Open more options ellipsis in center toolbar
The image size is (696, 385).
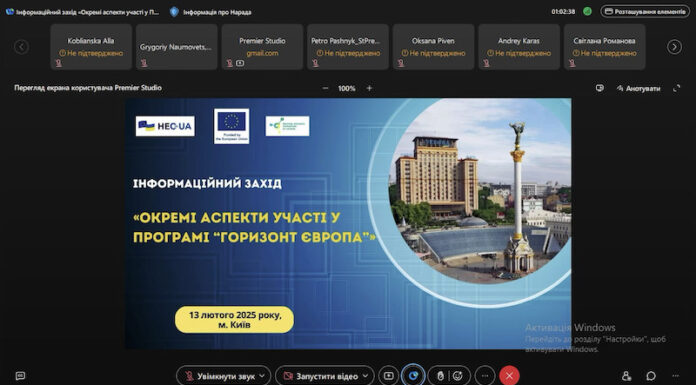coord(485,376)
